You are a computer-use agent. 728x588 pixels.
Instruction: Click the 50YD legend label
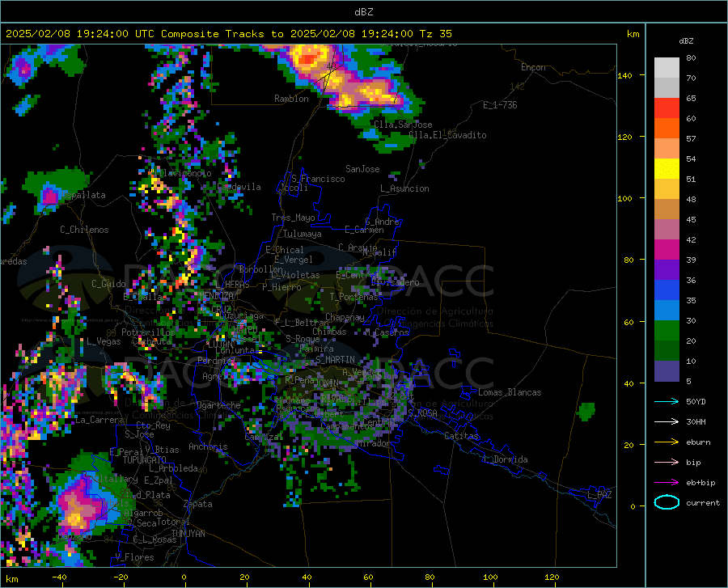[x=696, y=401]
